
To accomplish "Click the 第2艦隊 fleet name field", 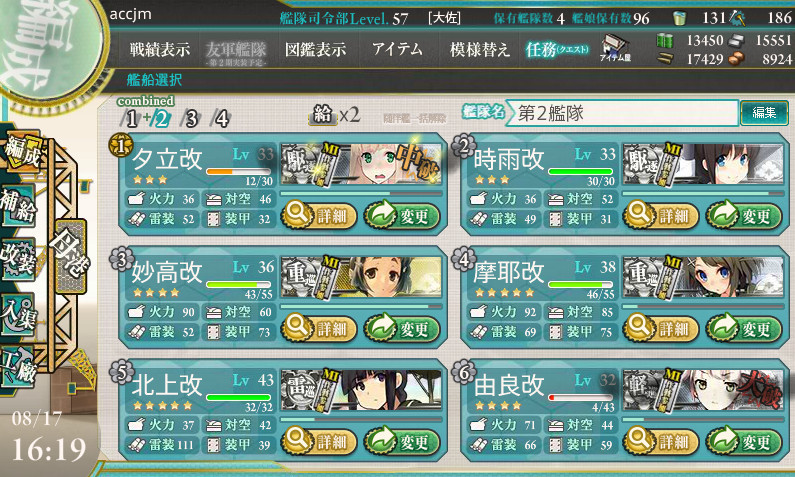I will 623,113.
